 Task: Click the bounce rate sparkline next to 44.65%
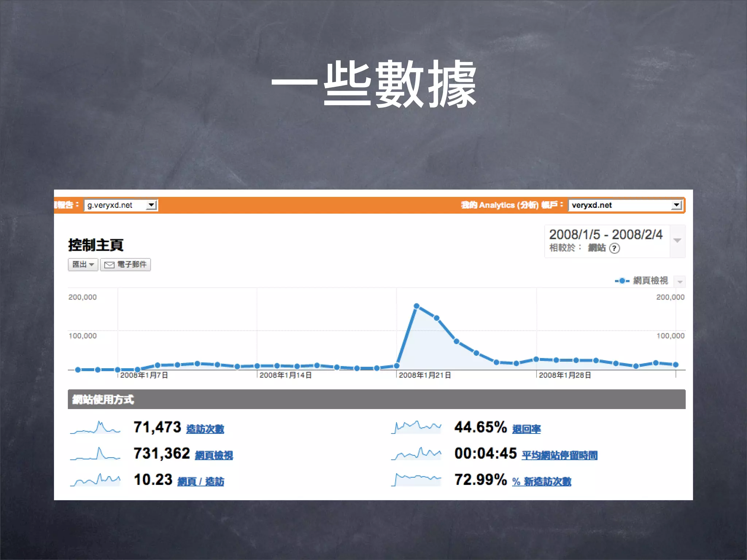(417, 427)
